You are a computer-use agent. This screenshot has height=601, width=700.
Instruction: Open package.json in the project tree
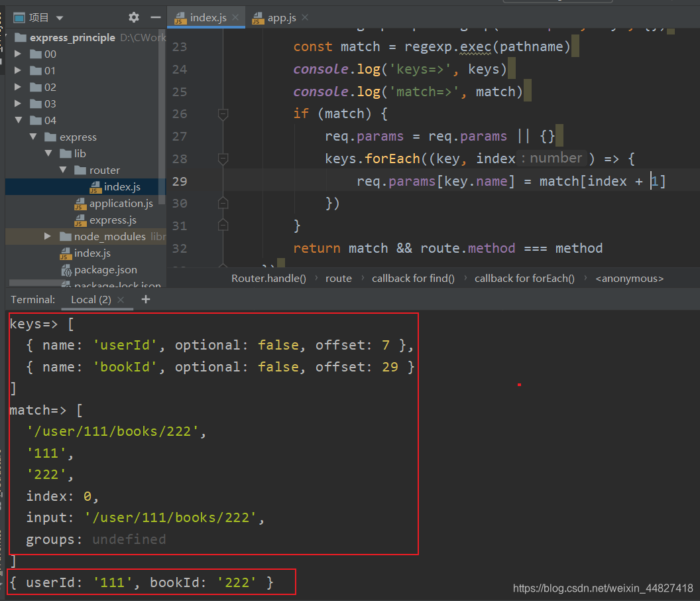(x=105, y=269)
